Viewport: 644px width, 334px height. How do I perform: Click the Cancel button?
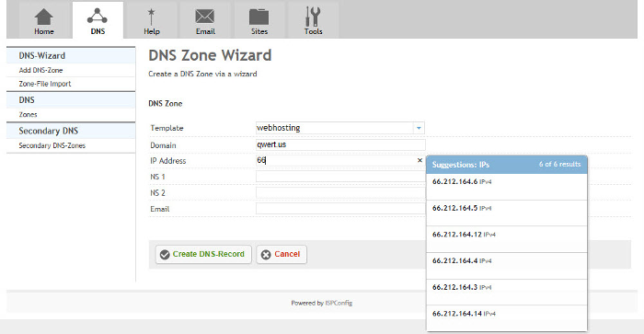[x=282, y=254]
